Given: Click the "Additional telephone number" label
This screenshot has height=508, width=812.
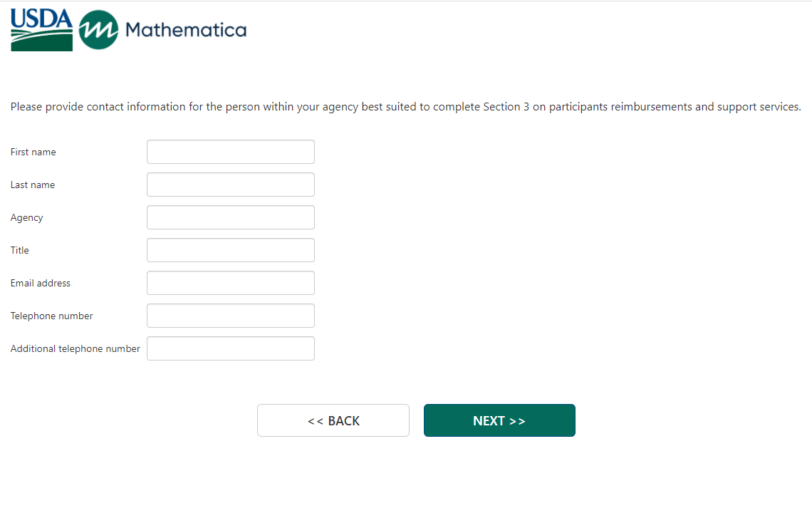Looking at the screenshot, I should 76,348.
